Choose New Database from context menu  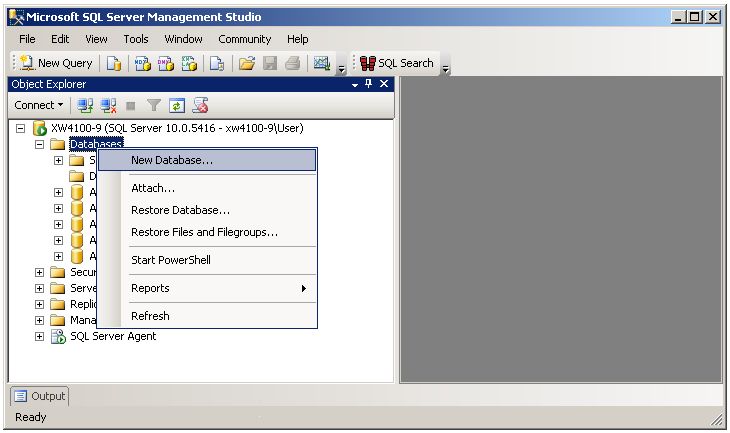pos(207,160)
